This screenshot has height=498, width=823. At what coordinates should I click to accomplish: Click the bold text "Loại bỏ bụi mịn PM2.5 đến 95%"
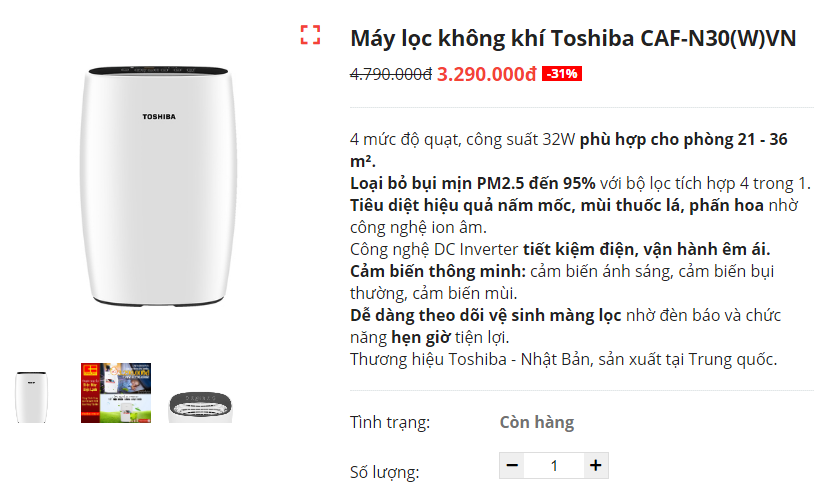tap(472, 183)
